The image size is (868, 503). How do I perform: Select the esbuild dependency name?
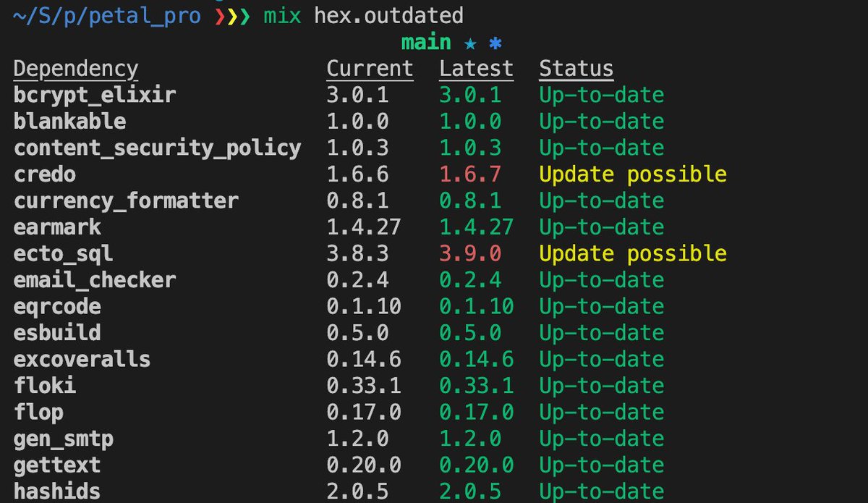pos(57,333)
